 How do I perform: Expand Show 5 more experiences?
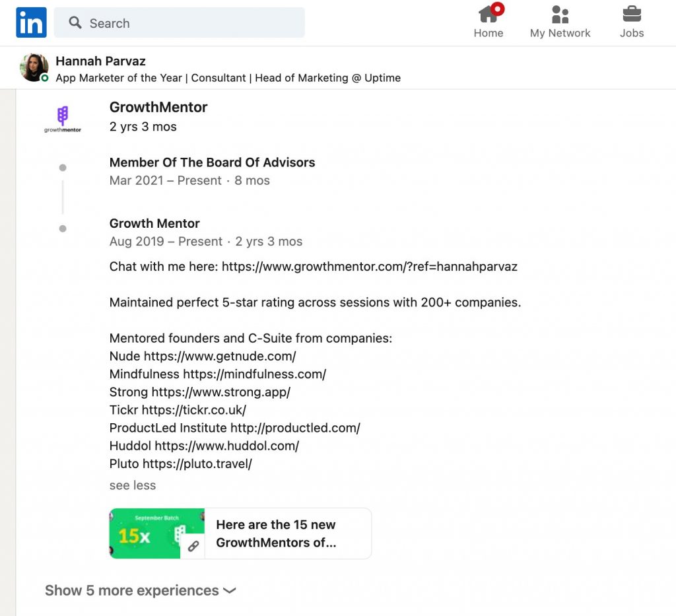click(140, 590)
